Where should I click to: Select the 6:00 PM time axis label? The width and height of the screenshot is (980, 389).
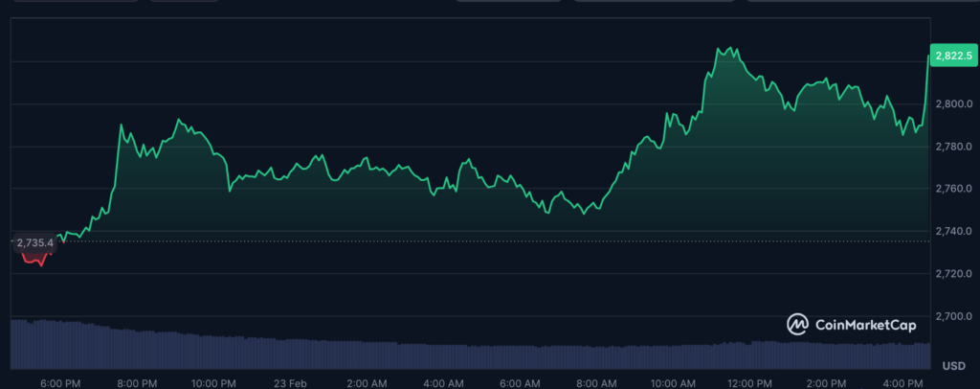tap(59, 382)
